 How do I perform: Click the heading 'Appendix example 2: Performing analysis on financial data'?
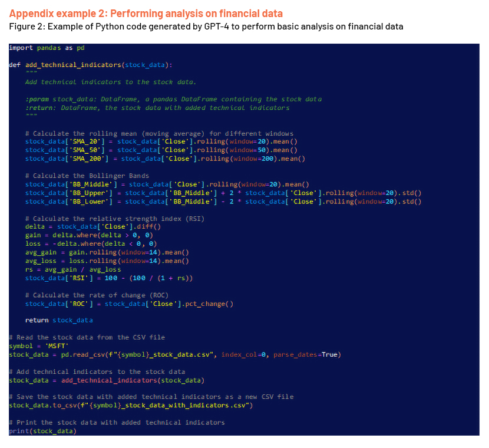pos(146,14)
